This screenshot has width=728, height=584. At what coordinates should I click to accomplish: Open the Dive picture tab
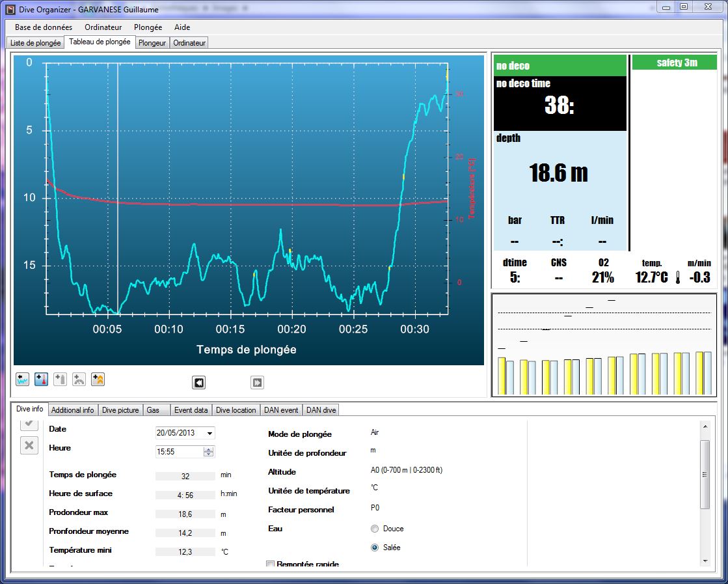tap(120, 410)
